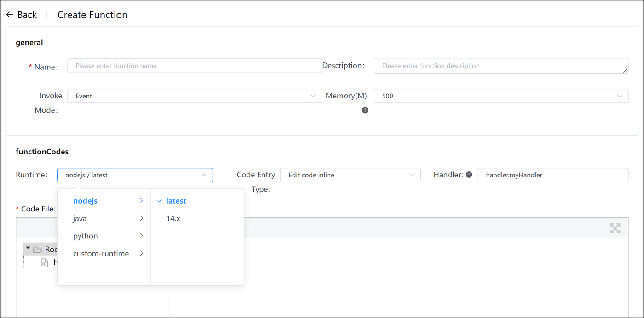The width and height of the screenshot is (644, 318).
Task: Pick the 14.x version
Action: (x=173, y=218)
